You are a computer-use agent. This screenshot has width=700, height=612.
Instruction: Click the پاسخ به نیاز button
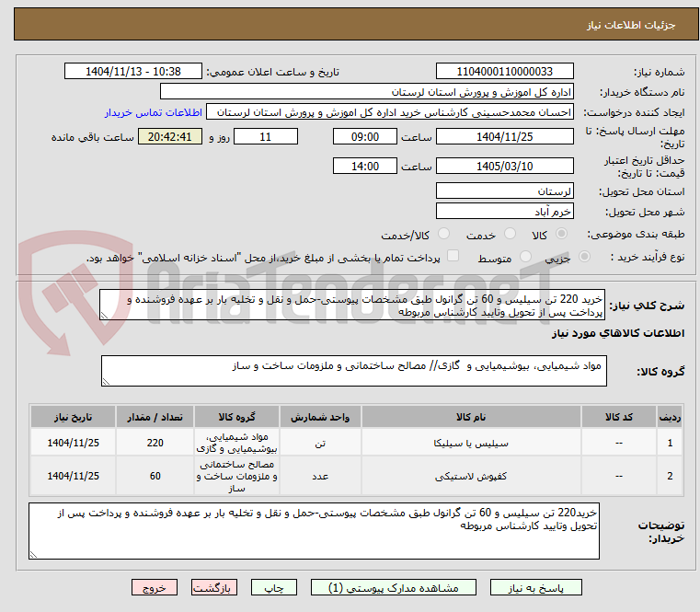coord(535,587)
